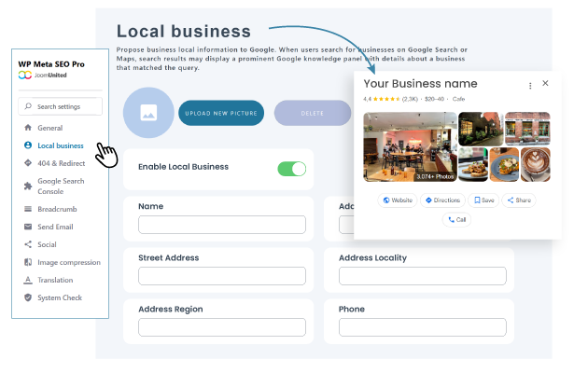Screen dimensions: 588x373
Task: Click the Search settings field
Action: pos(60,106)
